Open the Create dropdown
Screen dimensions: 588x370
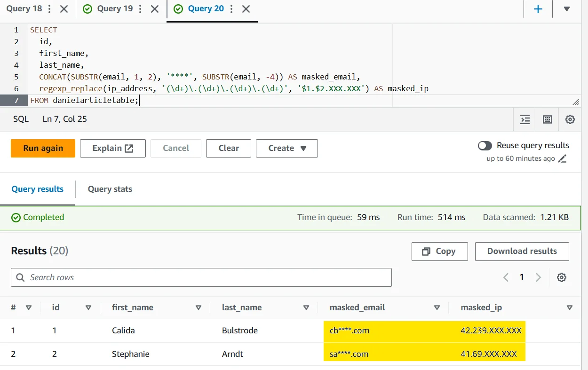[286, 148]
